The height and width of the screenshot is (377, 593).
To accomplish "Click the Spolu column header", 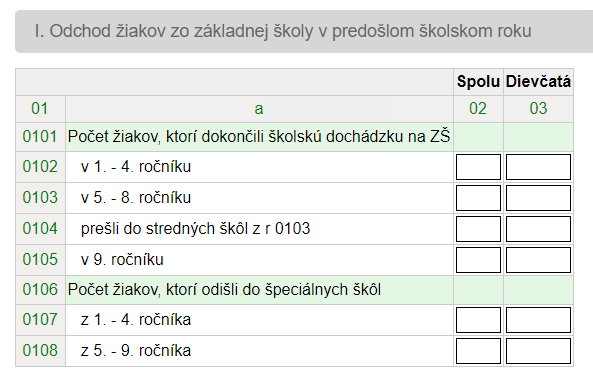I will coord(478,82).
